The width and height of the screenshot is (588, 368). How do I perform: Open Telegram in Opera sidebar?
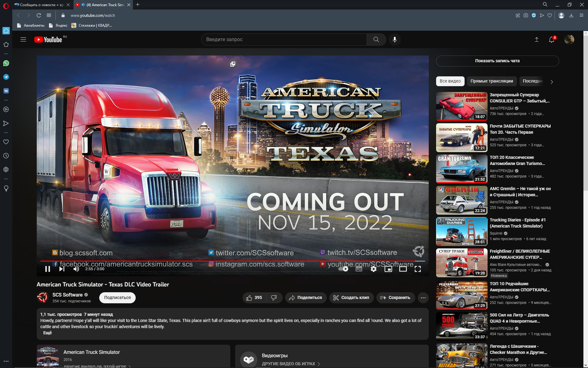[6, 77]
